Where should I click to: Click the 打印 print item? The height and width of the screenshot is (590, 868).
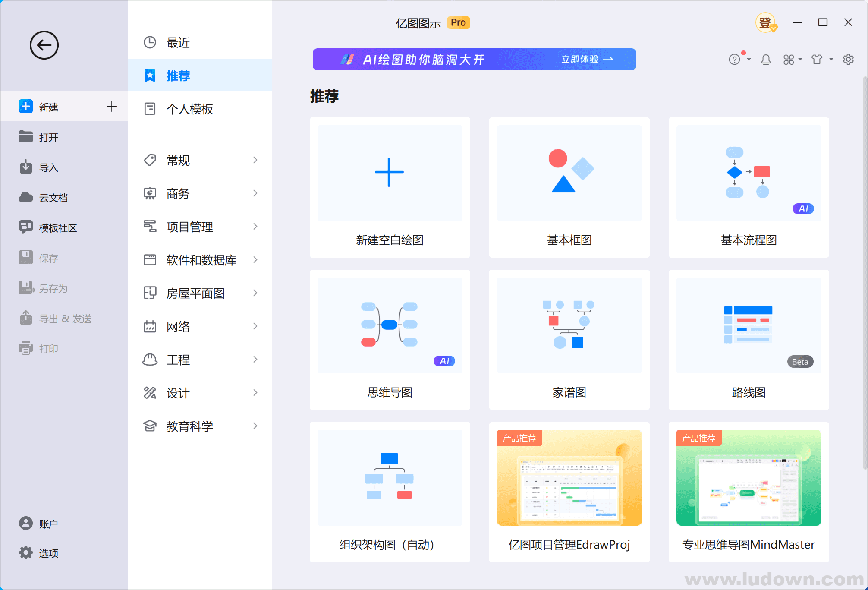64,349
